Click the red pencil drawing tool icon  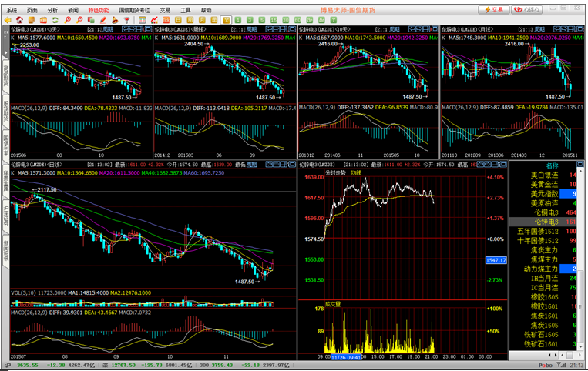(x=103, y=20)
